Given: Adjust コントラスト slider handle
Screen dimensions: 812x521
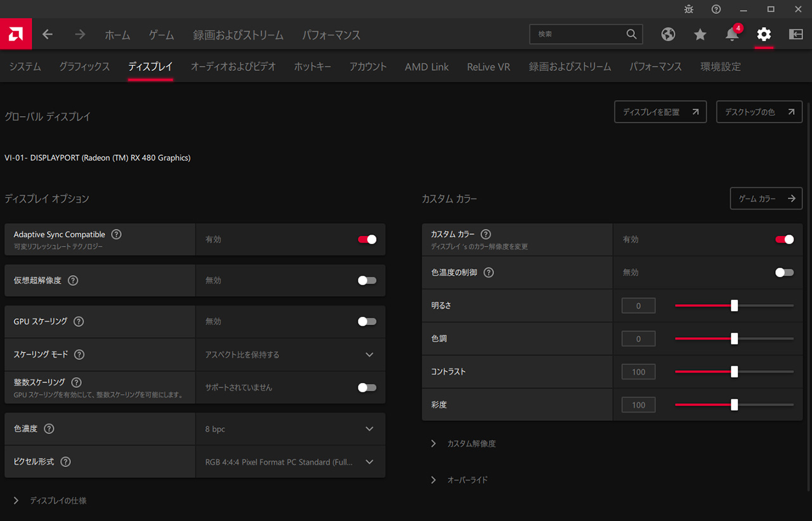Looking at the screenshot, I should point(734,371).
